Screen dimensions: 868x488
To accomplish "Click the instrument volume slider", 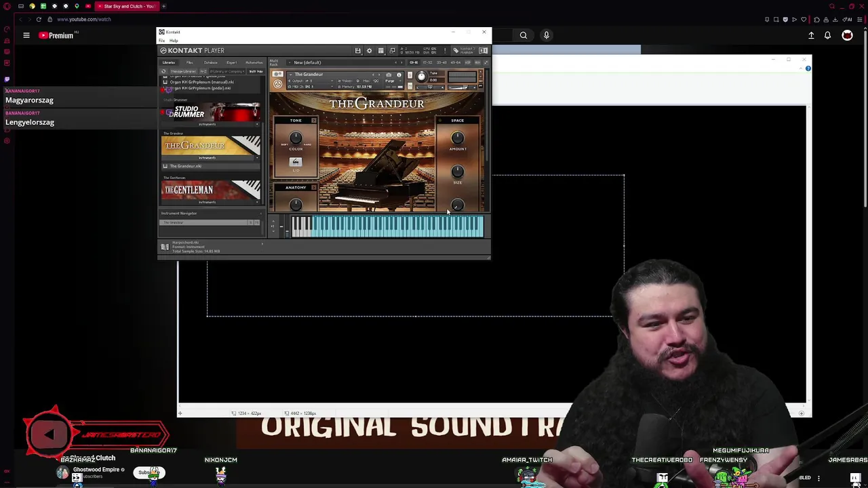I will [462, 87].
